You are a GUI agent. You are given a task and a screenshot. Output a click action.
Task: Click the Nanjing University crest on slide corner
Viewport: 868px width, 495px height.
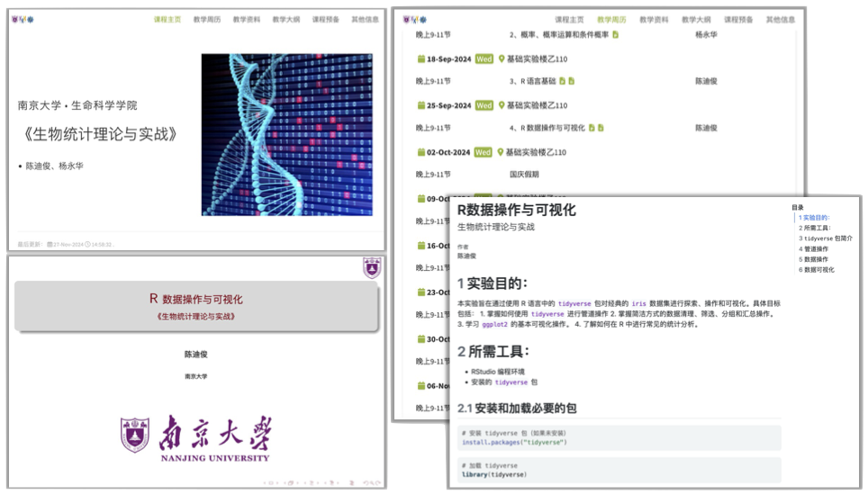(372, 268)
